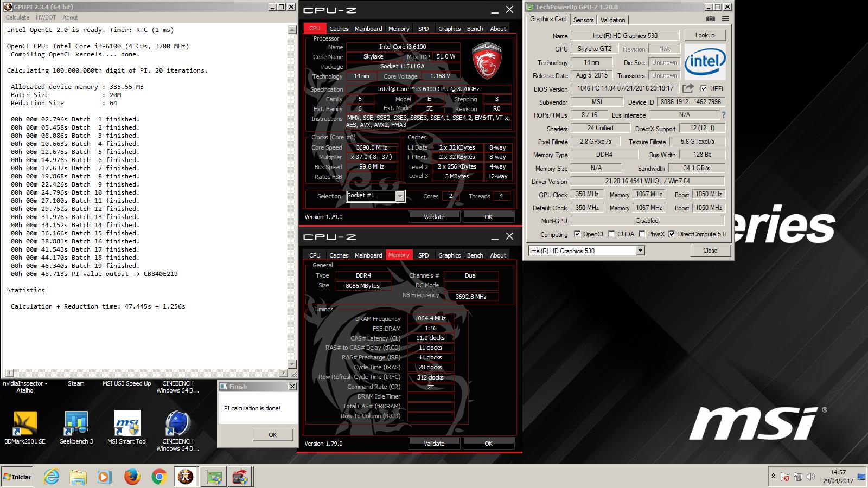Open the Sensors tab in GPU-Z
Screen dimensions: 868x488
pyautogui.click(x=584, y=20)
